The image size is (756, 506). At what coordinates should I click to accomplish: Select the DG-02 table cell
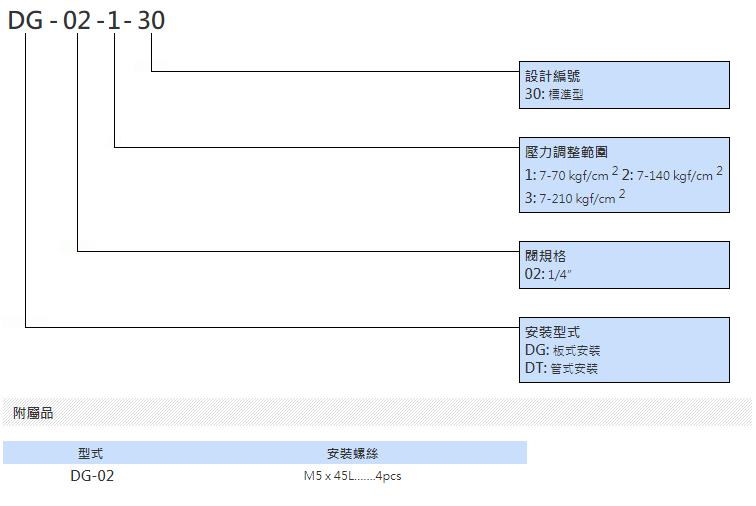[92, 476]
